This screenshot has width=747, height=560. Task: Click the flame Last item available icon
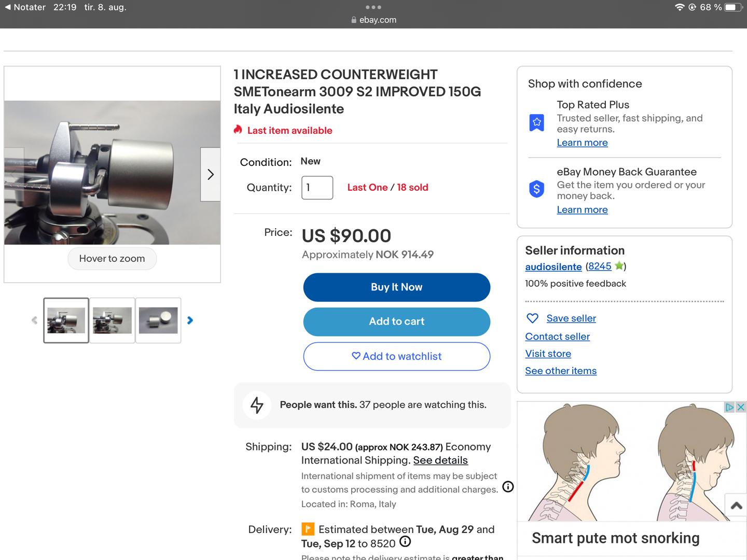click(238, 130)
